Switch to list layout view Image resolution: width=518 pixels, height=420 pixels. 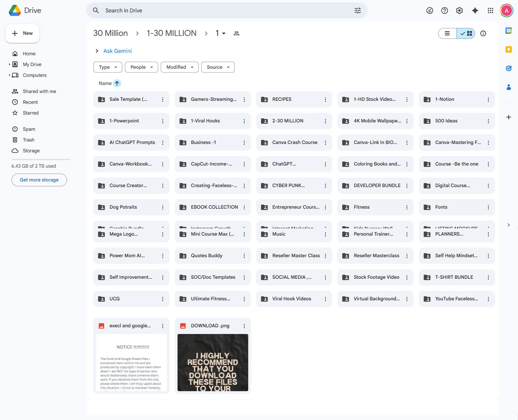point(447,33)
